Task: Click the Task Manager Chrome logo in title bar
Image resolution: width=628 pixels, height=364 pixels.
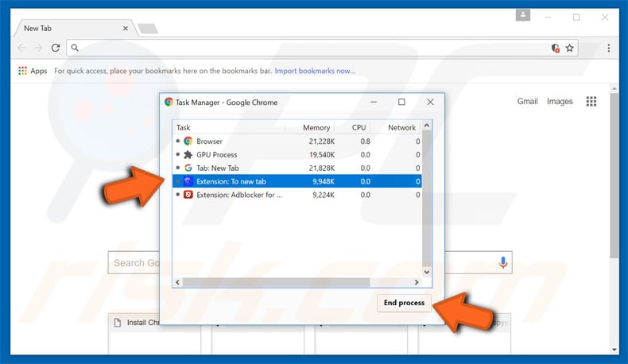Action: 169,102
